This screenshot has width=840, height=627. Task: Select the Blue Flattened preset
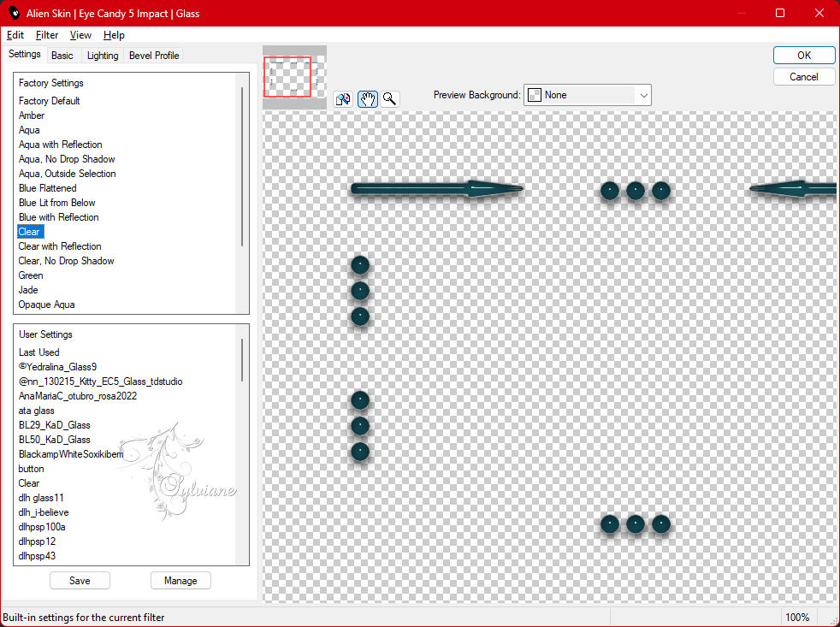(48, 187)
